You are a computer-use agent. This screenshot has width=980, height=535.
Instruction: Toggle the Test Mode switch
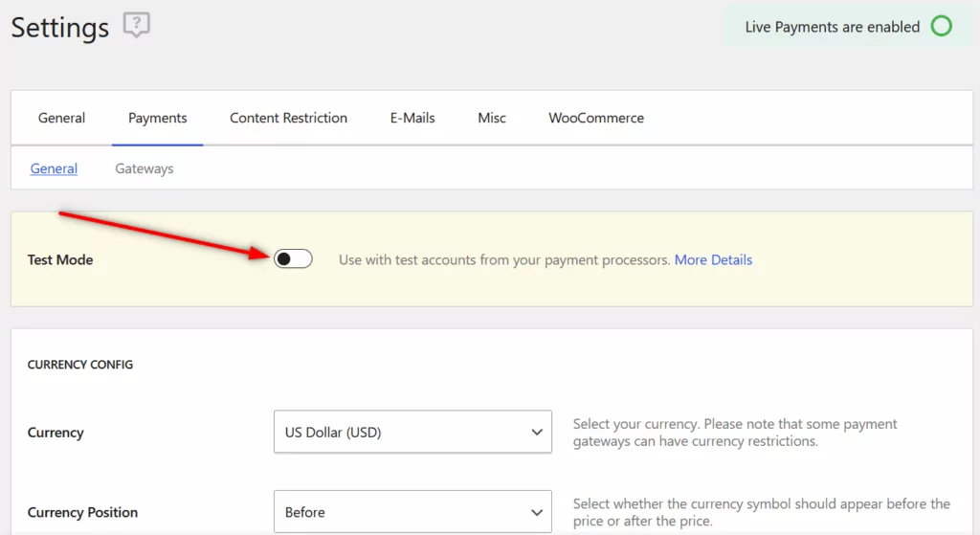[x=293, y=259]
